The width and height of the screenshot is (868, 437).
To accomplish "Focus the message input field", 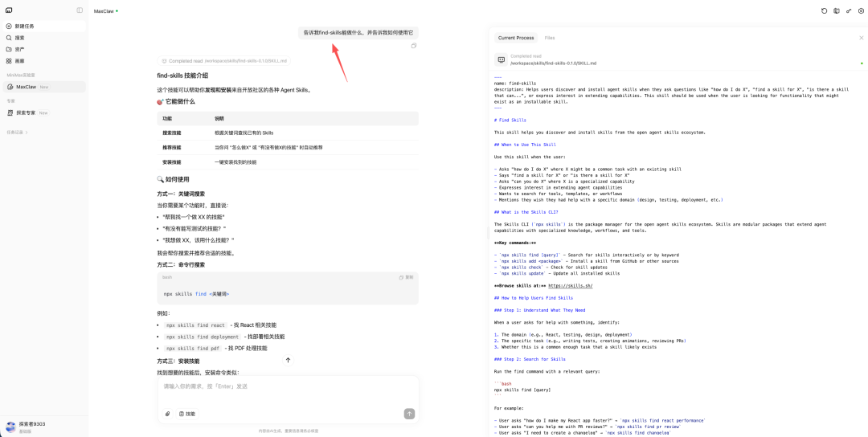I will coord(288,386).
